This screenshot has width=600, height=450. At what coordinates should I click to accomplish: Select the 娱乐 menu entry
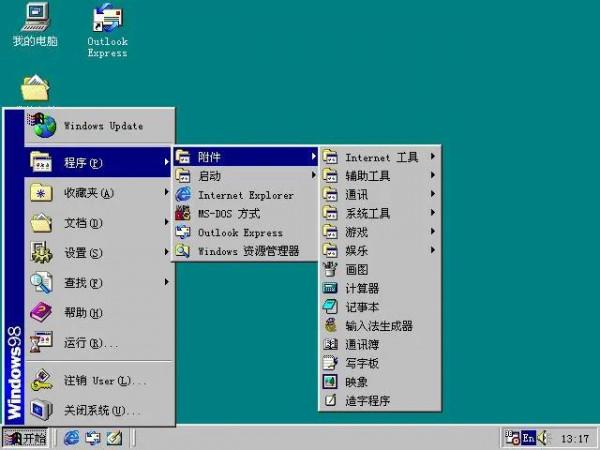[x=380, y=251]
